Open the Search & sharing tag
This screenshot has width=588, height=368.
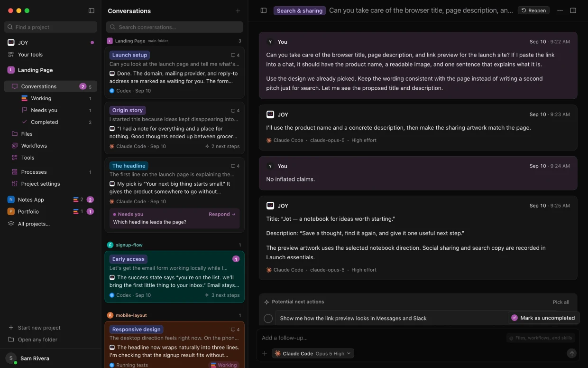point(300,10)
